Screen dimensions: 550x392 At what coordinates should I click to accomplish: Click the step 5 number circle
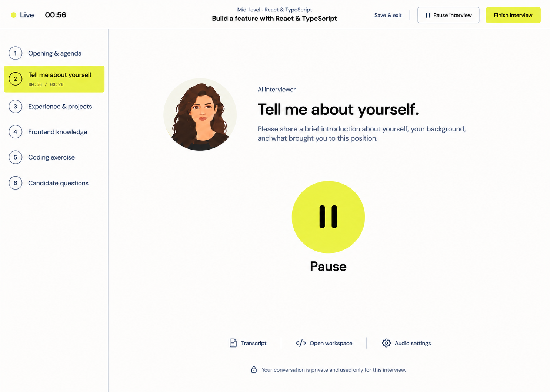[15, 157]
